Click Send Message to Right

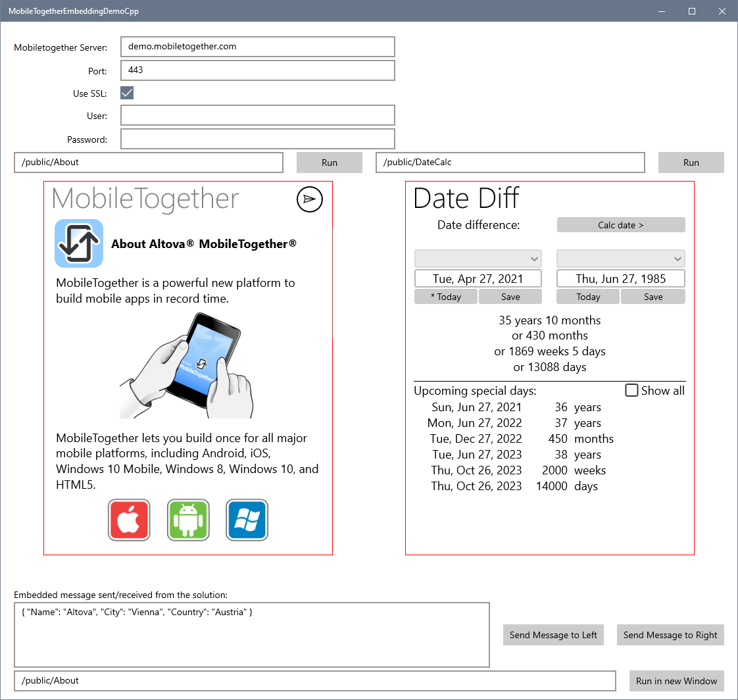point(670,635)
